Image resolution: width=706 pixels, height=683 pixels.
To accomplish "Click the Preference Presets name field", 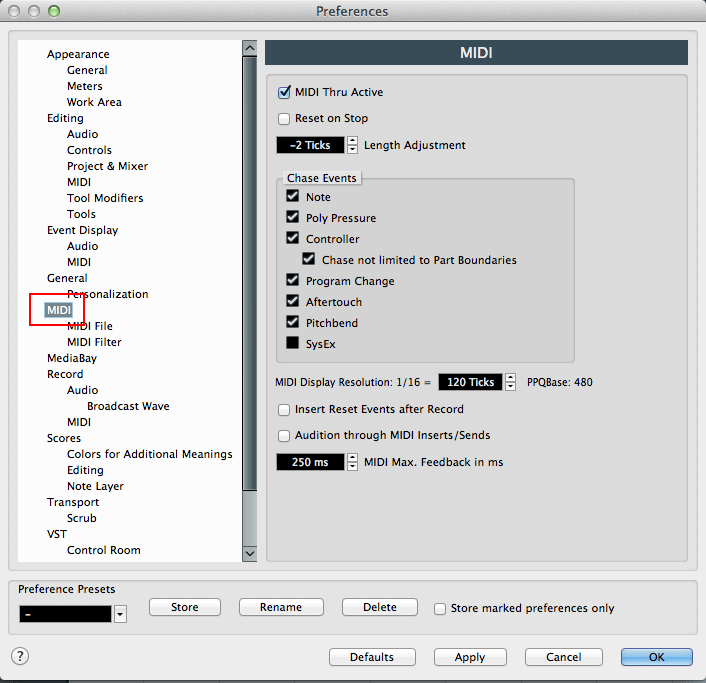I will (65, 614).
